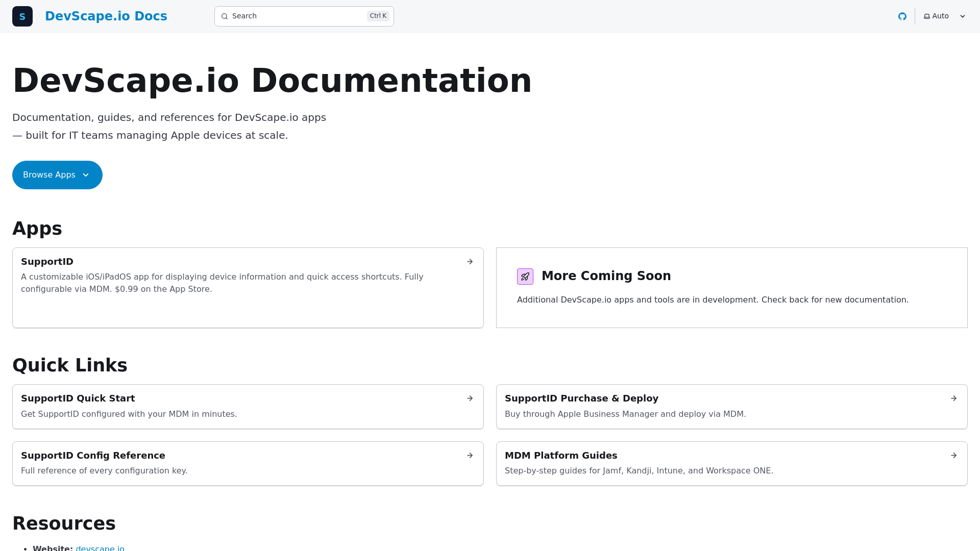Screen dimensions: 980x551
Task: Open the Browse Apps button
Action: (57, 175)
